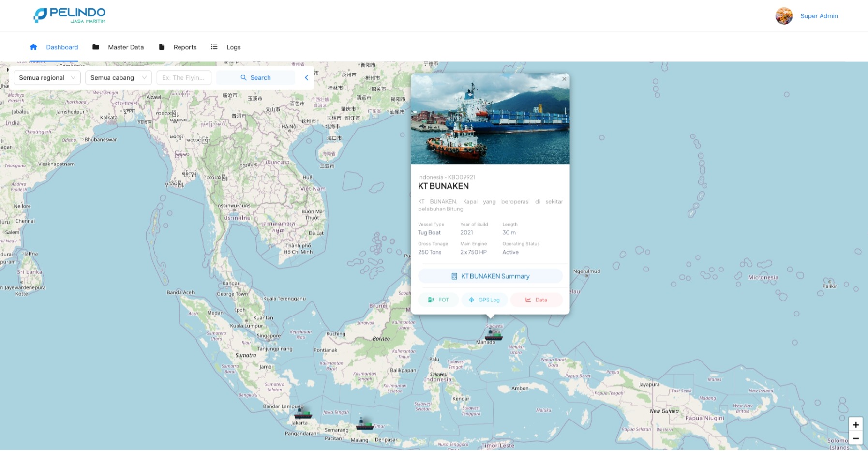Click the Super Admin avatar picture
This screenshot has height=451, width=868.
pyautogui.click(x=783, y=16)
